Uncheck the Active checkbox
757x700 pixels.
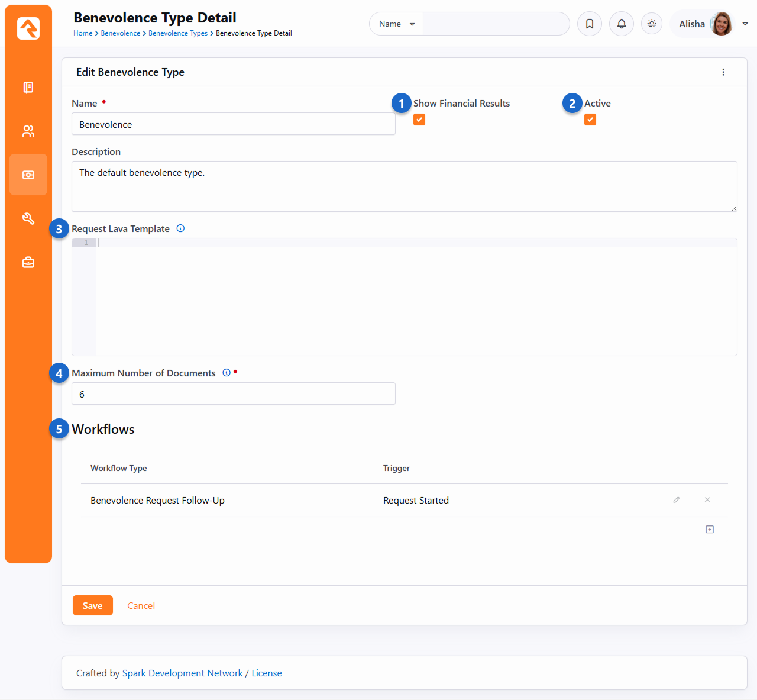[590, 120]
